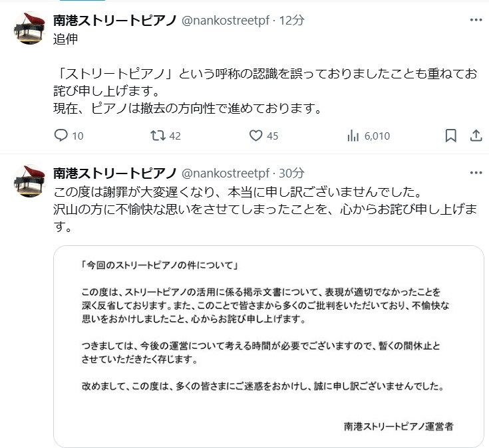Open more options on the 12分 tweet

tap(476, 21)
